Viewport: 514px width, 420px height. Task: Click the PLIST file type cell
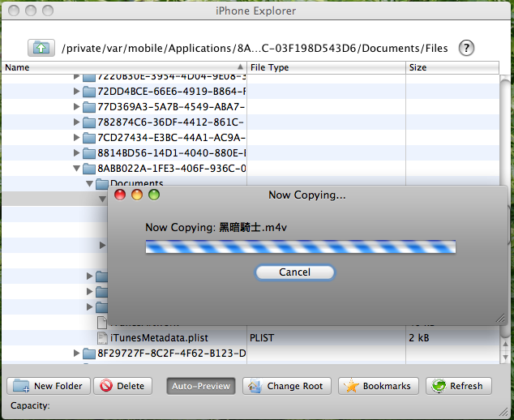click(262, 338)
